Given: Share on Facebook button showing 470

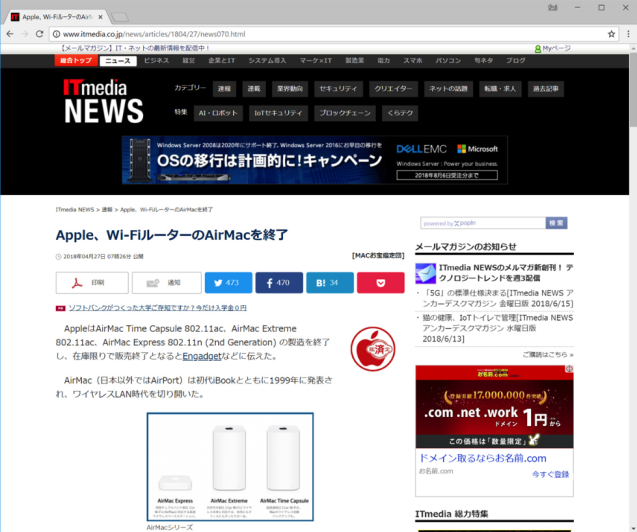Looking at the screenshot, I should coord(279,283).
